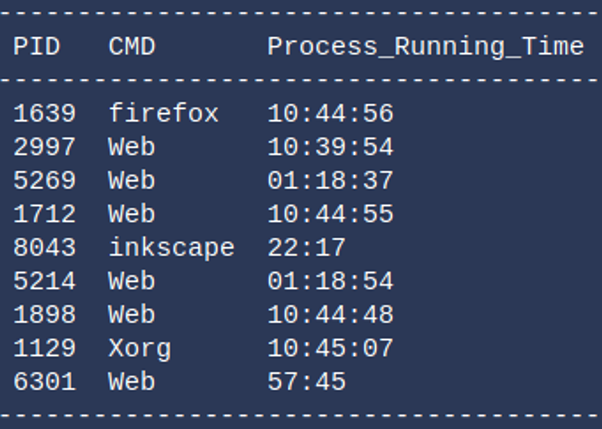Select PID 1712 in the list

click(x=44, y=214)
